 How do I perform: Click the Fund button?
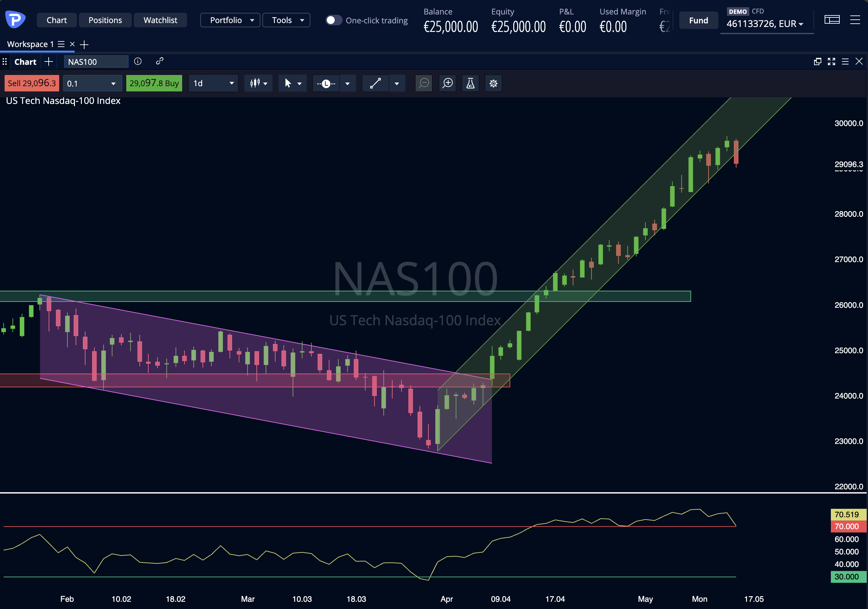698,20
